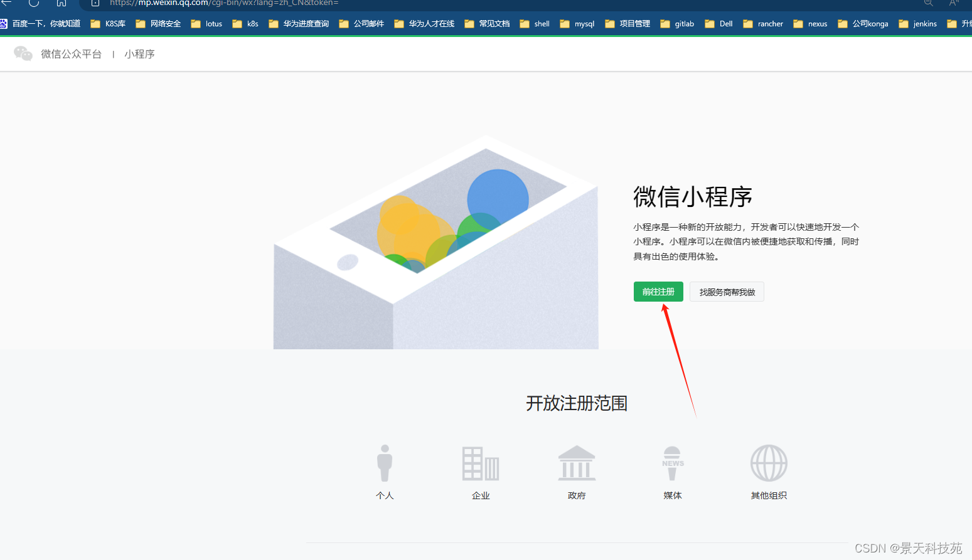Click the 其他组织 label
972x560 pixels.
pos(769,495)
